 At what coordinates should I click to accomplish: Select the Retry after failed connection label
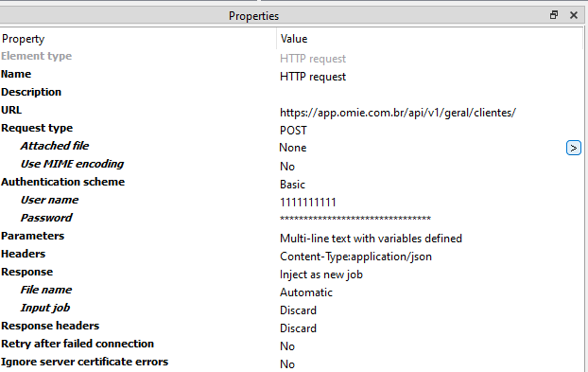(x=78, y=344)
